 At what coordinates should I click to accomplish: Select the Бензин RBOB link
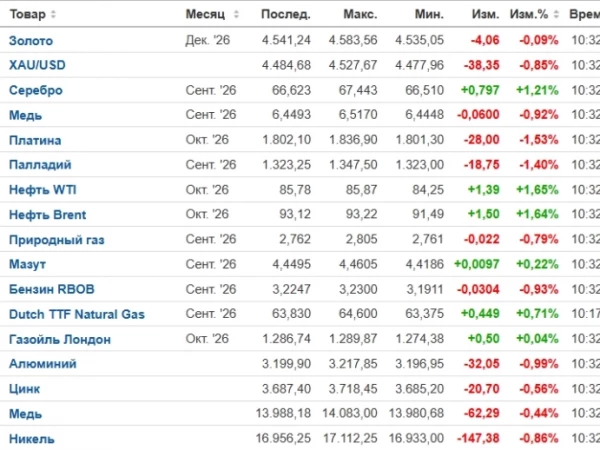52,289
